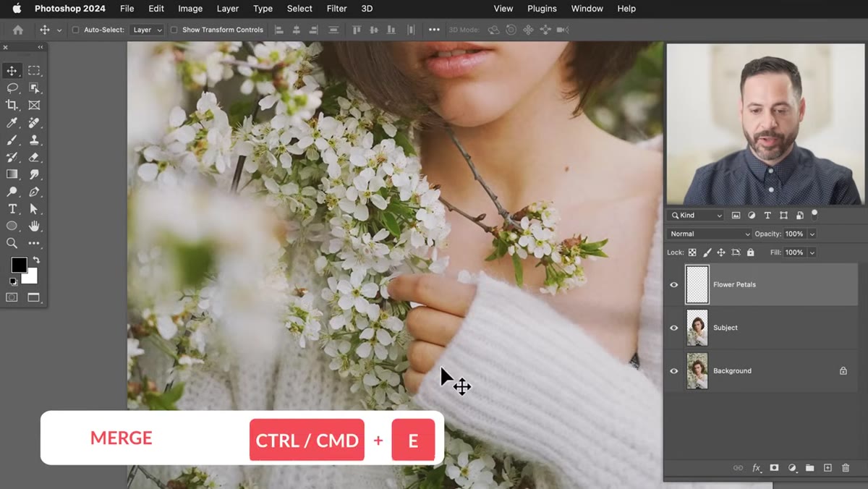Open more align options (three dots)
Viewport: 868px width, 489px height.
tap(434, 30)
